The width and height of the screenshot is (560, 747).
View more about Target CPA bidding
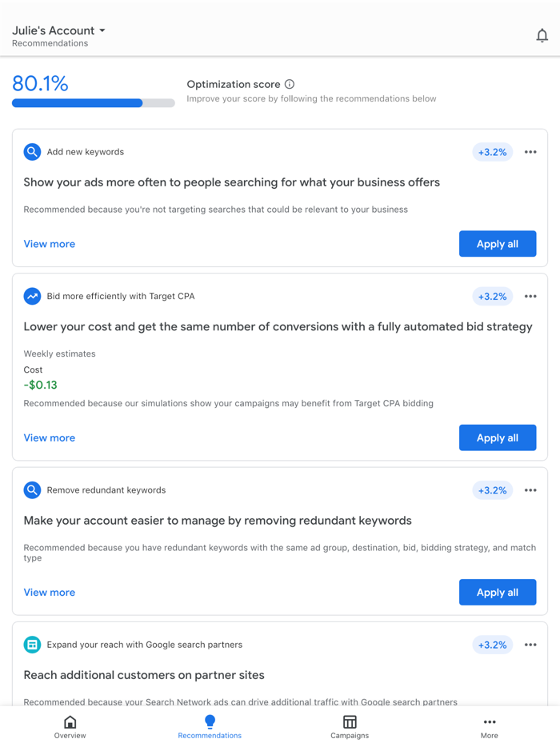pos(49,437)
